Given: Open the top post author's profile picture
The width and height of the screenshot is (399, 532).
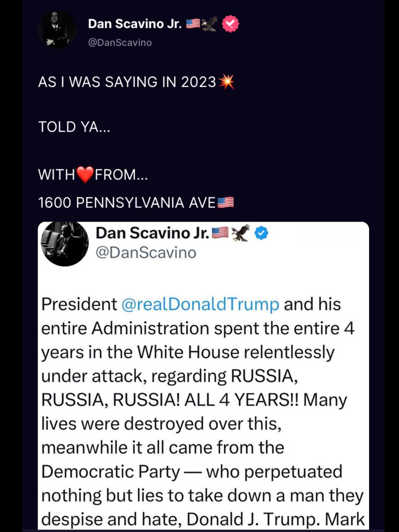Looking at the screenshot, I should (57, 30).
